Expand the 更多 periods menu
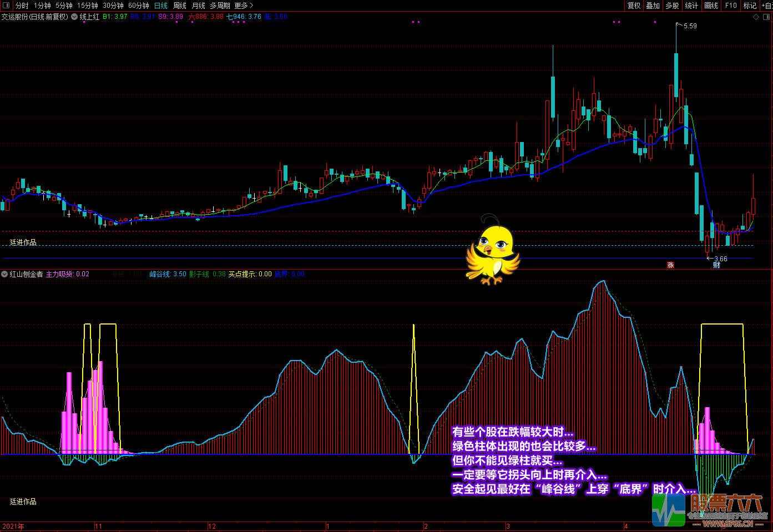The height and width of the screenshot is (532, 773). (243, 6)
